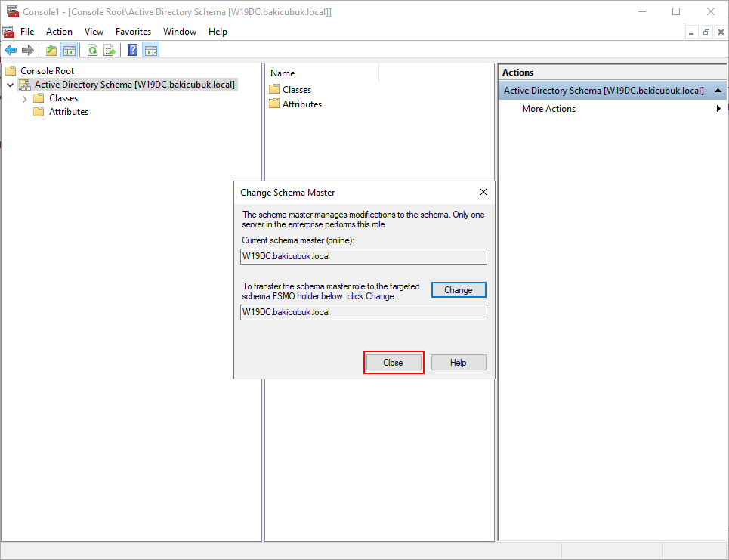This screenshot has width=729, height=560.
Task: Minimize the inner MDI console window
Action: (691, 32)
